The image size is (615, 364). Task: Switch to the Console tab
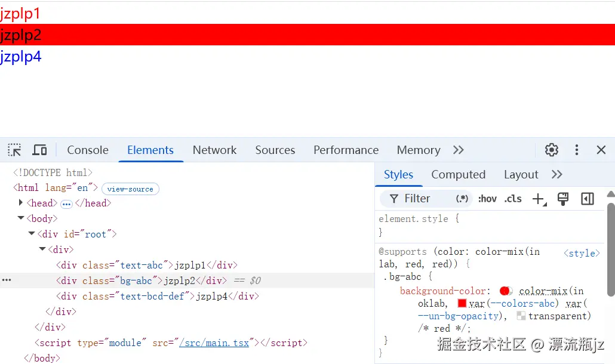point(87,150)
